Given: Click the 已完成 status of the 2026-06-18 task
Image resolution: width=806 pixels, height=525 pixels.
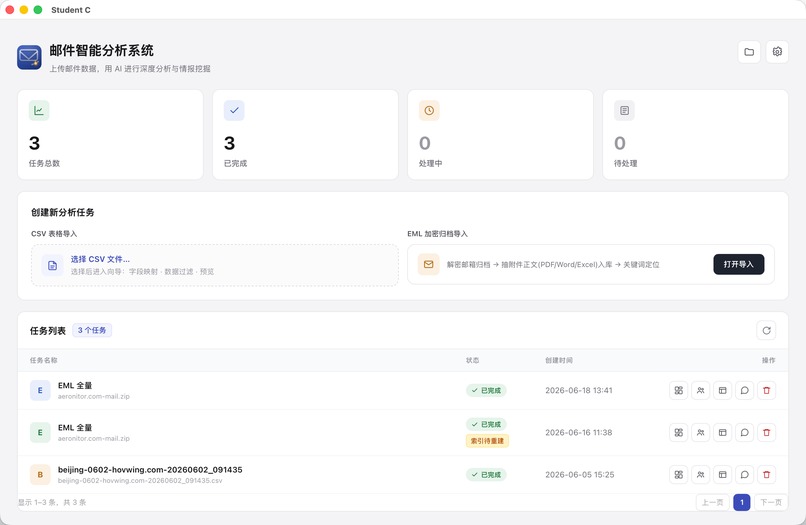Looking at the screenshot, I should click(486, 390).
